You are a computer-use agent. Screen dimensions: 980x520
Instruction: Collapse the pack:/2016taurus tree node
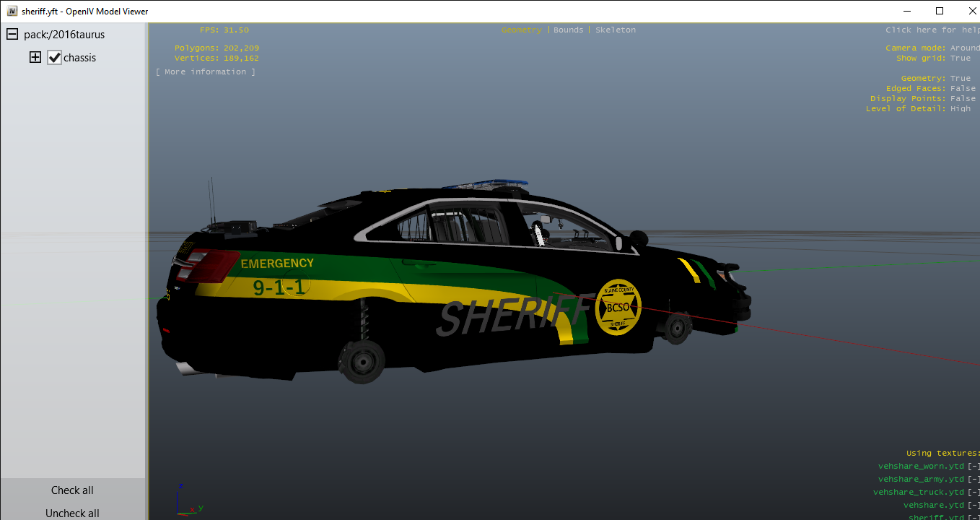coord(12,35)
